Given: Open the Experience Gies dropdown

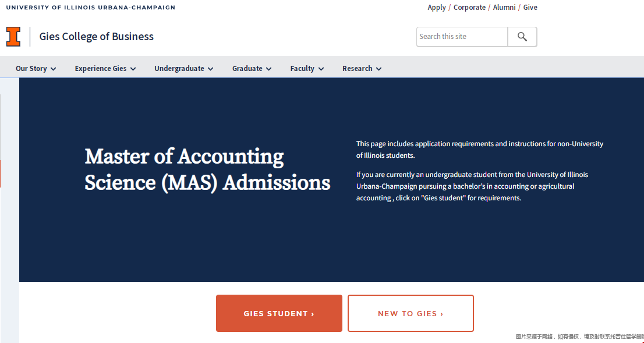Looking at the screenshot, I should pyautogui.click(x=105, y=69).
